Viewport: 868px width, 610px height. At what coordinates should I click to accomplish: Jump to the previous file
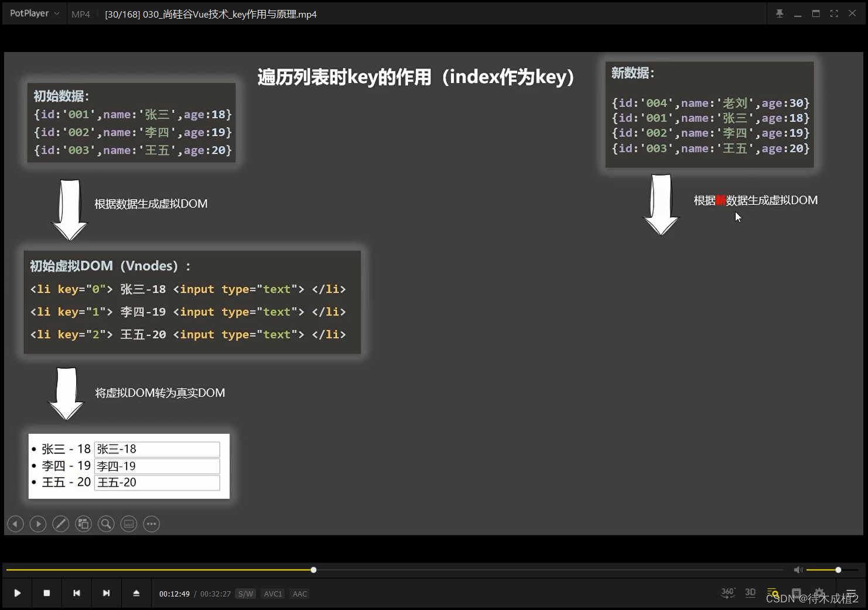77,593
